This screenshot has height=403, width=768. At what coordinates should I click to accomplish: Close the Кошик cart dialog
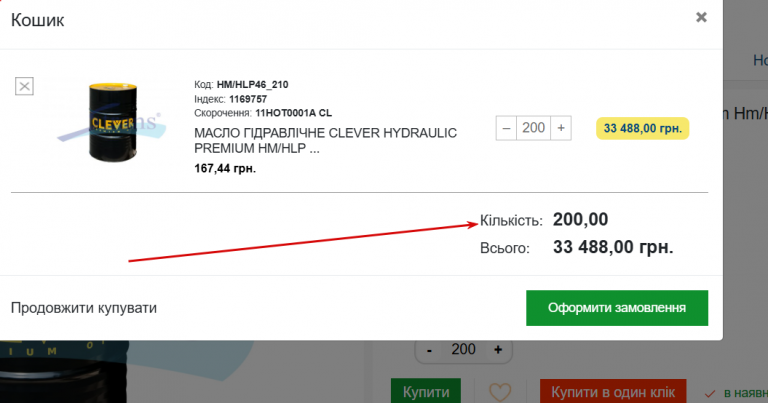coord(701,17)
